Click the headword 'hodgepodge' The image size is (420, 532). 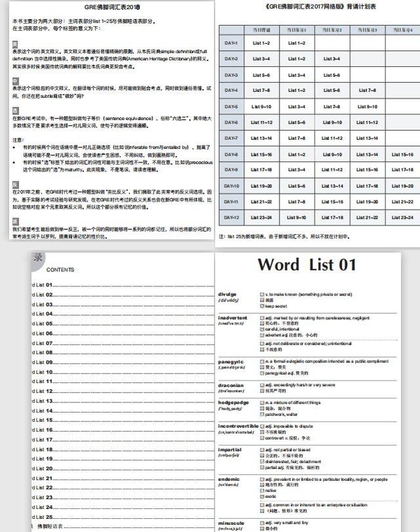coord(233,403)
